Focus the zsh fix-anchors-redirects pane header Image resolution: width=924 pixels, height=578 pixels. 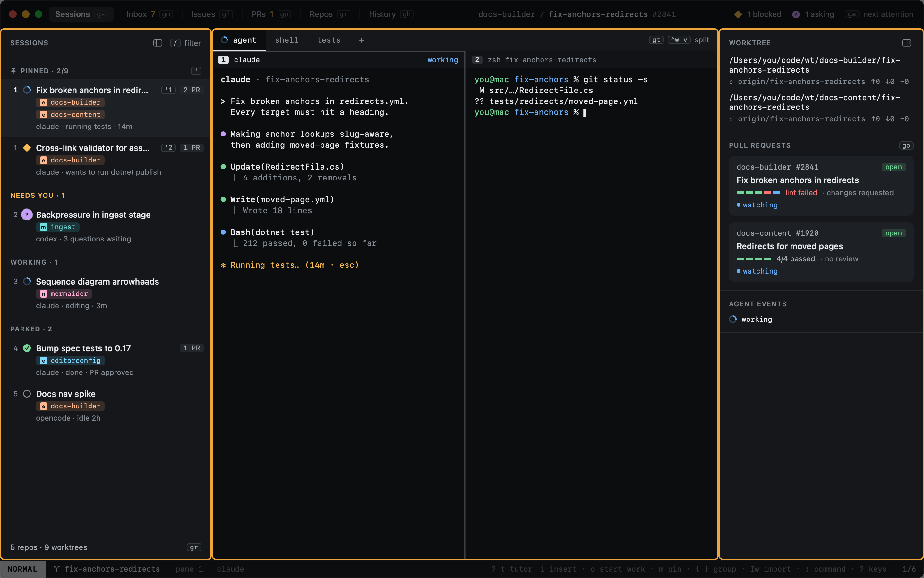click(591, 60)
